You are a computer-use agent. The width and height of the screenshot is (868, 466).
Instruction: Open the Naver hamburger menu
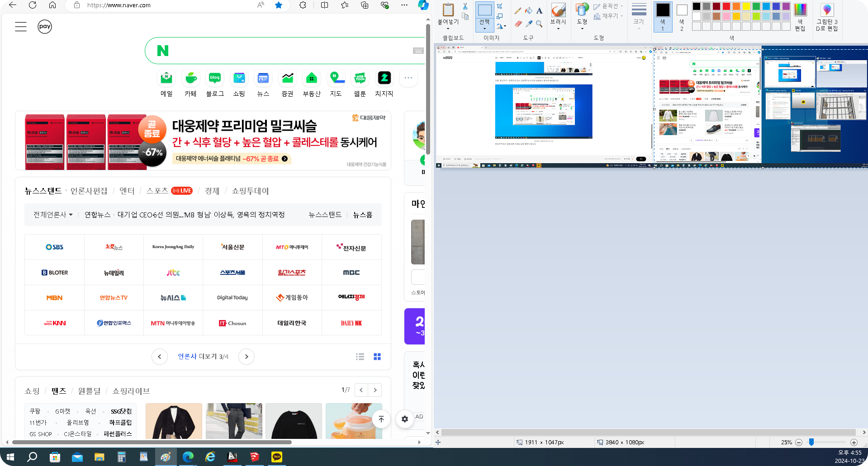21,27
